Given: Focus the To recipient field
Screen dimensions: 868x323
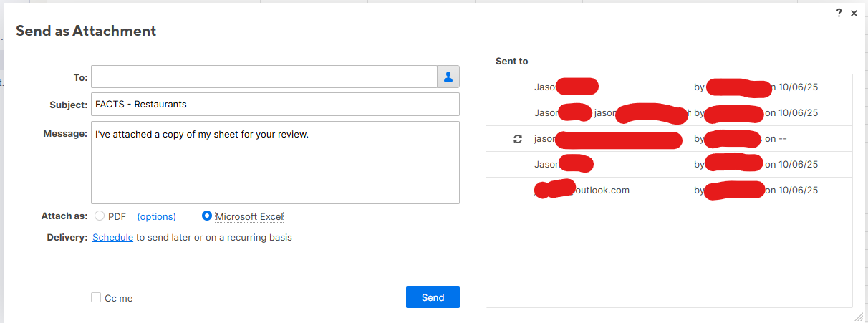Looking at the screenshot, I should tap(264, 77).
